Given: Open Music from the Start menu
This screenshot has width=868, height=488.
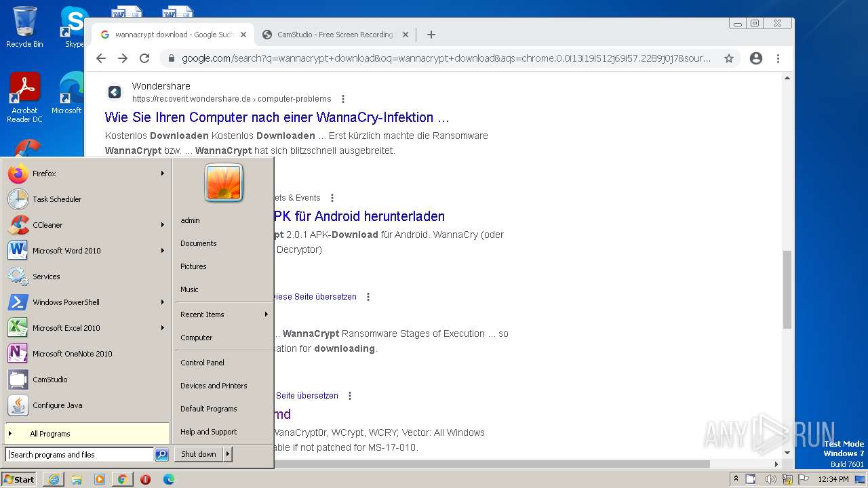Looking at the screenshot, I should click(x=223, y=289).
